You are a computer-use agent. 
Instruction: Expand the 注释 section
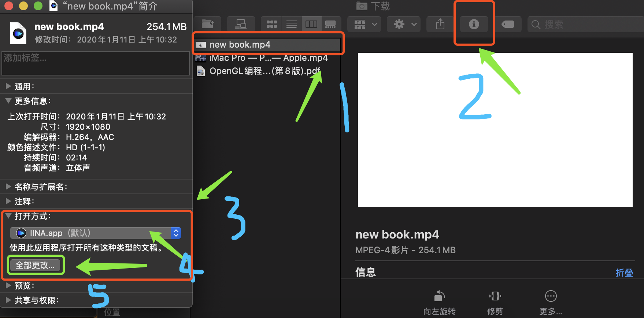8,201
